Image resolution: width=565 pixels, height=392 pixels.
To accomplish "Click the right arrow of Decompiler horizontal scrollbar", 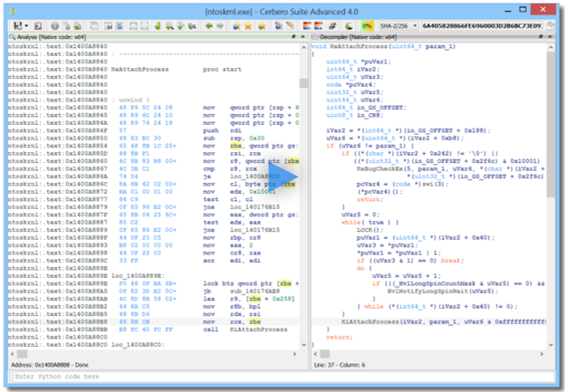I will tap(541, 354).
